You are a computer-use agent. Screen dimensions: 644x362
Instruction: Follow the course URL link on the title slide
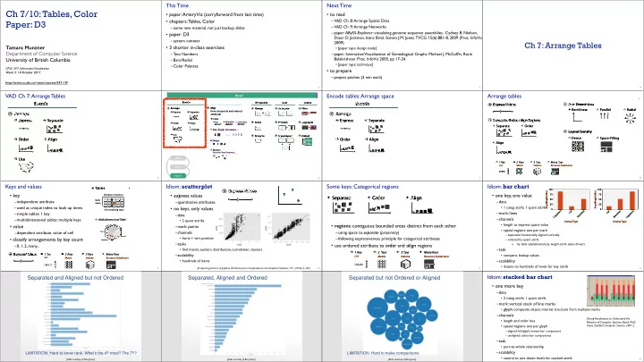coord(37,82)
